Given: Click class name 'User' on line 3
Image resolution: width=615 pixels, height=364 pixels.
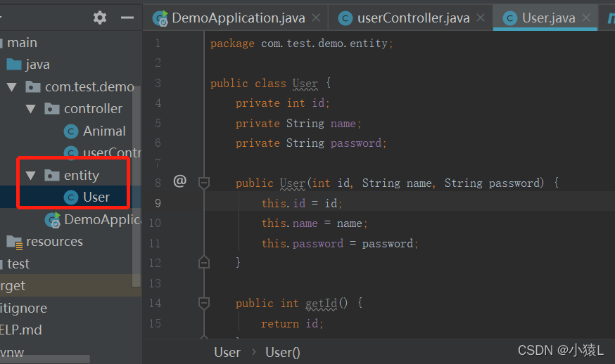Looking at the screenshot, I should click(305, 84).
